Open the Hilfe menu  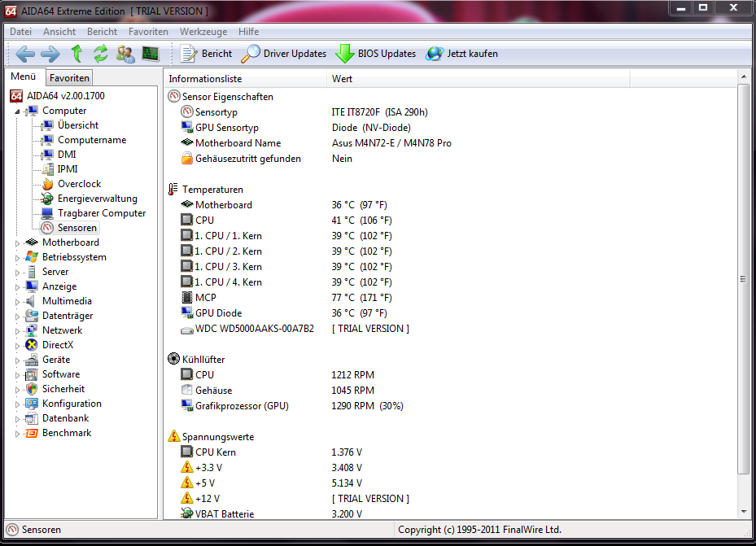pos(249,31)
